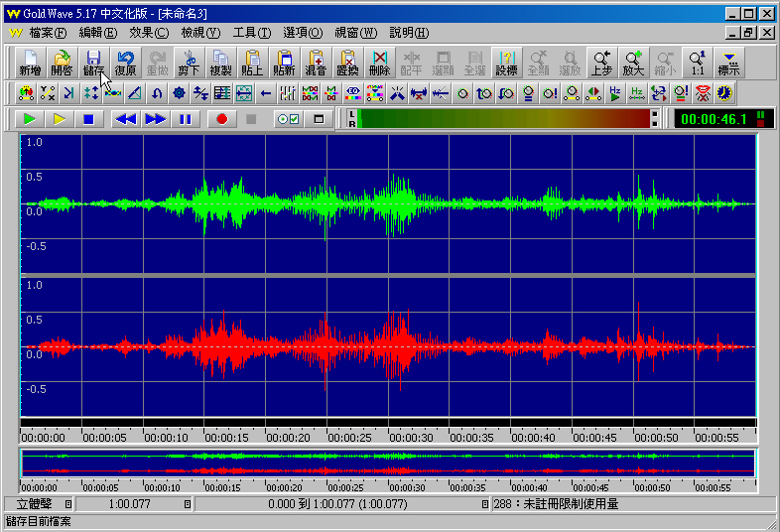Click the 標示 (Cue) button
Image resolution: width=780 pixels, height=532 pixels.
[x=729, y=64]
